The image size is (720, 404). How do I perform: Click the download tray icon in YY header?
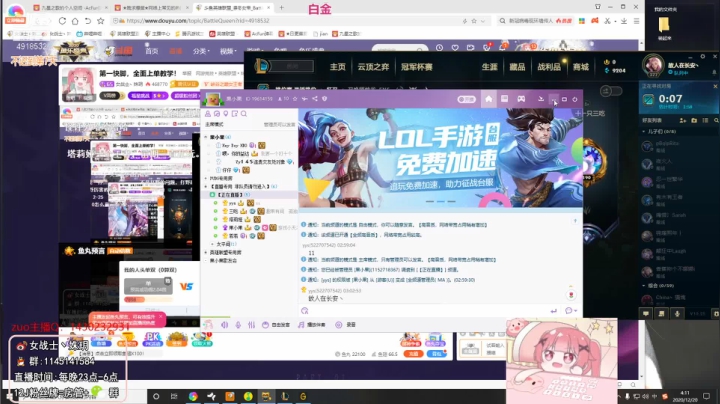541,99
